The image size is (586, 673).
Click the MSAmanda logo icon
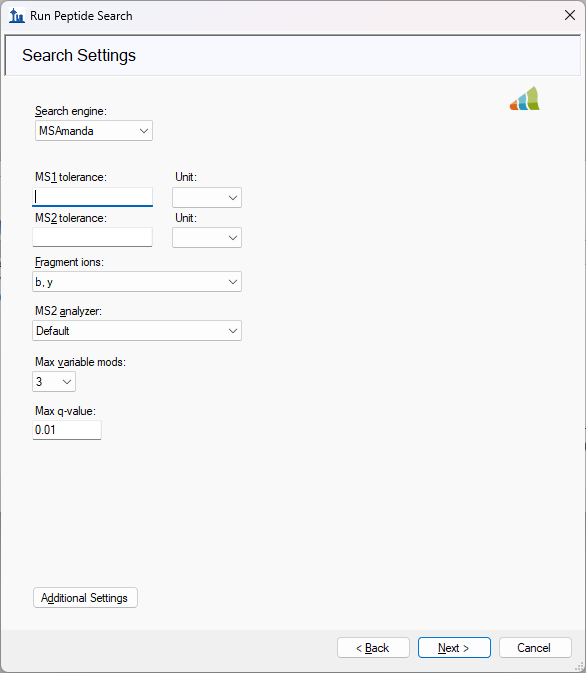[x=525, y=98]
